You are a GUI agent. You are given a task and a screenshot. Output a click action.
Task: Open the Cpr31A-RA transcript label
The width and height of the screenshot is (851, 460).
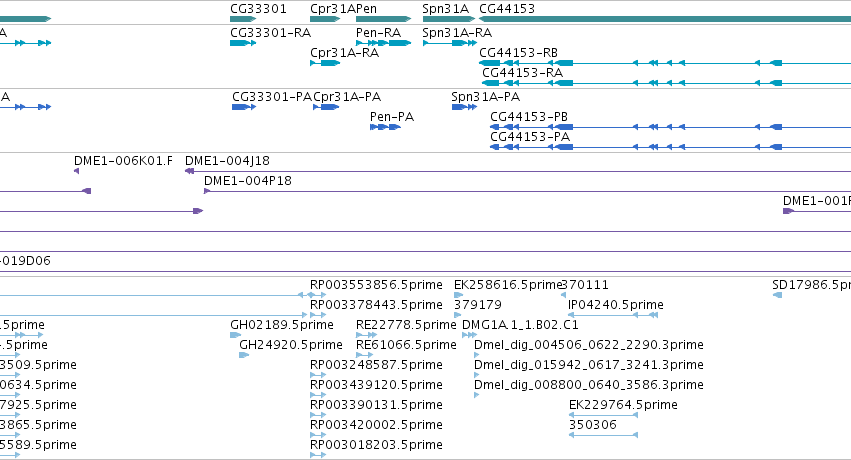click(344, 53)
